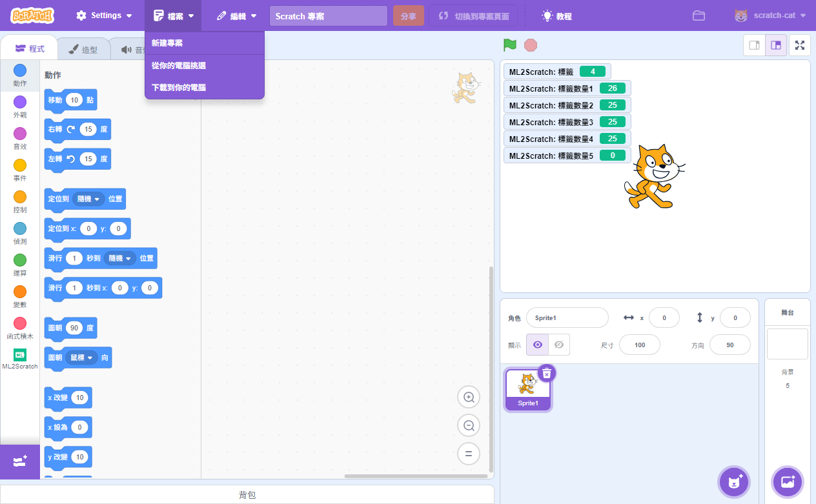Click ML2Scratch: 標籤數量5 monitor
Image resolution: width=816 pixels, height=504 pixels.
pos(567,156)
